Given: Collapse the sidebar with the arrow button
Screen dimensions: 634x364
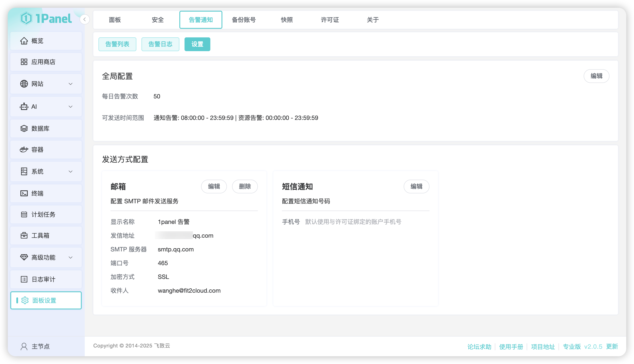Looking at the screenshot, I should pyautogui.click(x=85, y=19).
